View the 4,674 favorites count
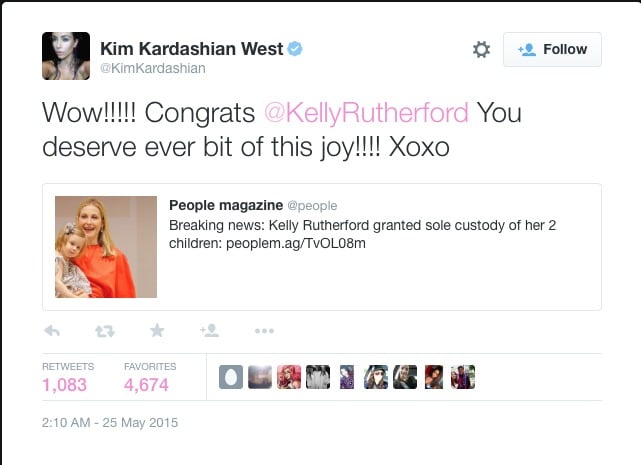This screenshot has height=465, width=641. (146, 385)
